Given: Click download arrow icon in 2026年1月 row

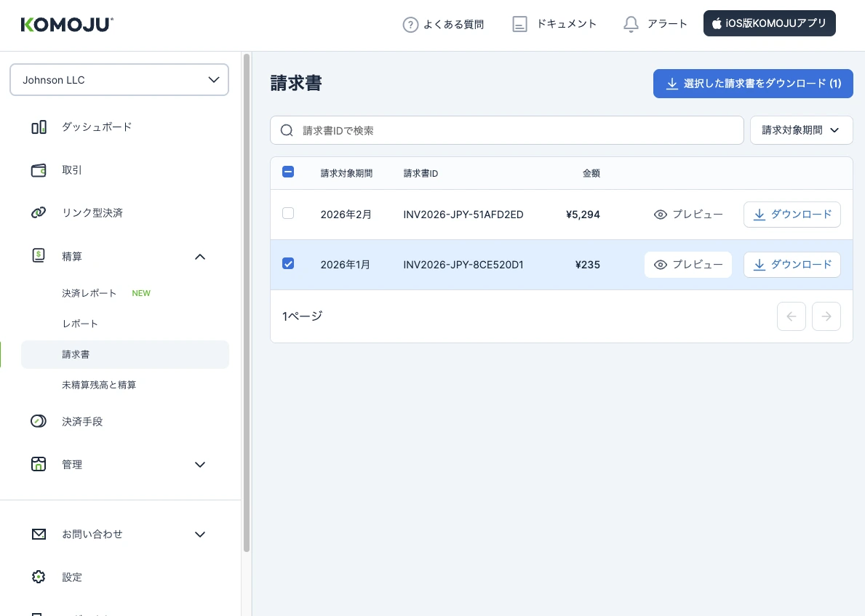Looking at the screenshot, I should tap(760, 265).
